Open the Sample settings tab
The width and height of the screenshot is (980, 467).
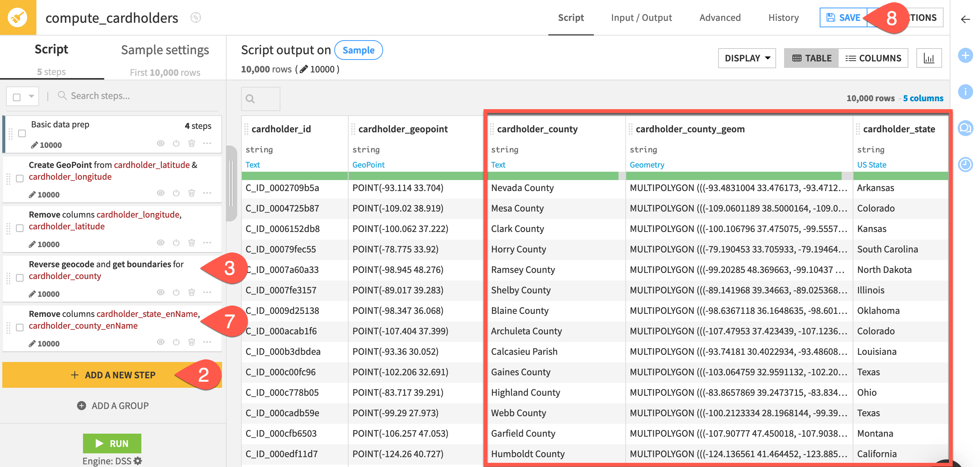165,50
